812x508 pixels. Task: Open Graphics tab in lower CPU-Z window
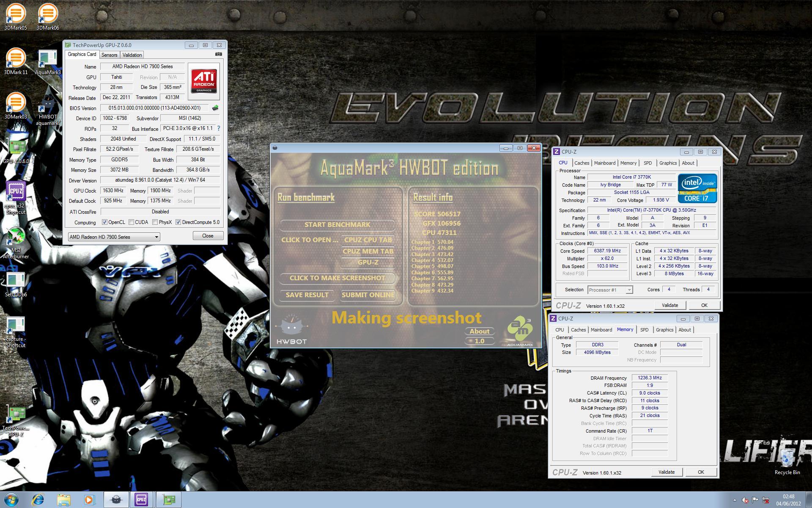(664, 330)
